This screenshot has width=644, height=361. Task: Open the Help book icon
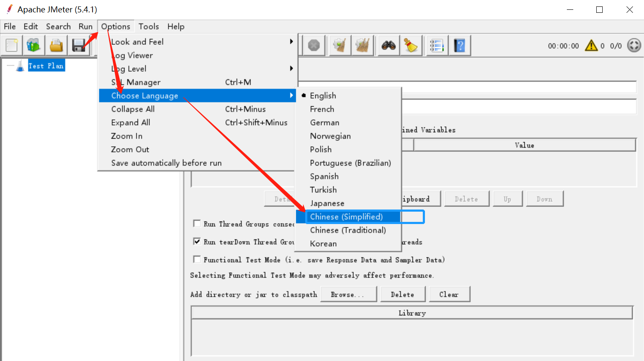click(x=459, y=45)
